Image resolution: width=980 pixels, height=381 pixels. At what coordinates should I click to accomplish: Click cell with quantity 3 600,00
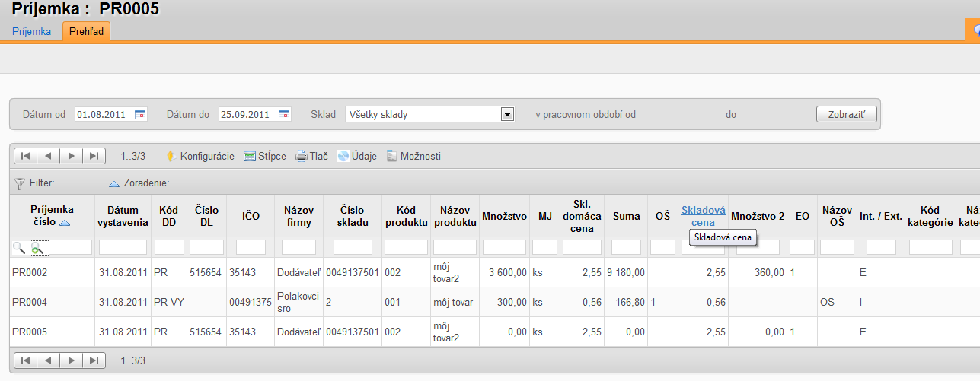(504, 272)
